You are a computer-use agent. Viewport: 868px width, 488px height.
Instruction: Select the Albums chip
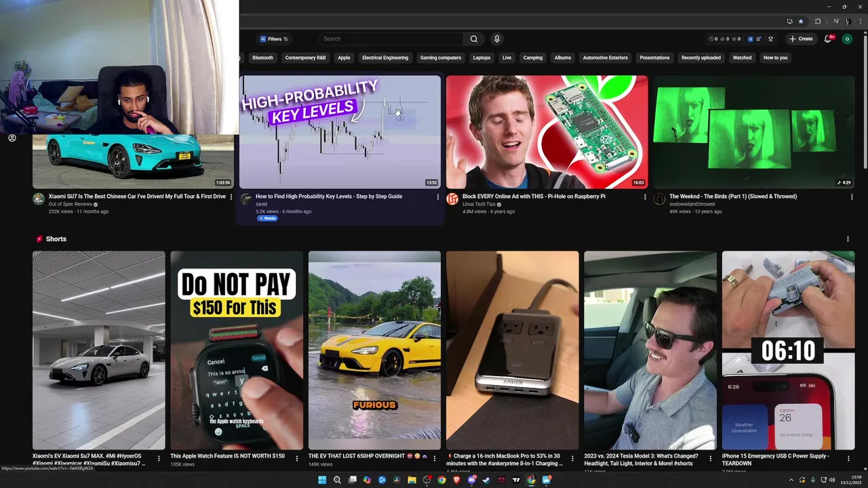tap(563, 58)
